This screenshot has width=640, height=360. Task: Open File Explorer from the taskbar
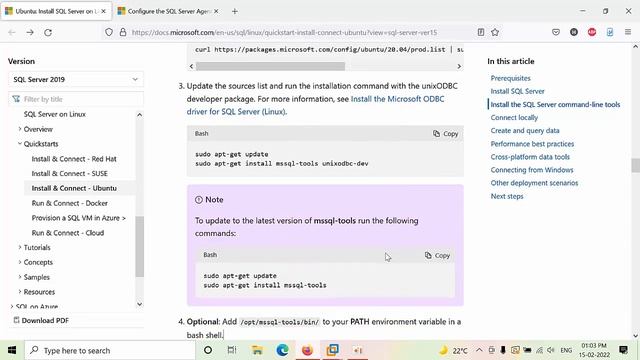[x=257, y=350]
